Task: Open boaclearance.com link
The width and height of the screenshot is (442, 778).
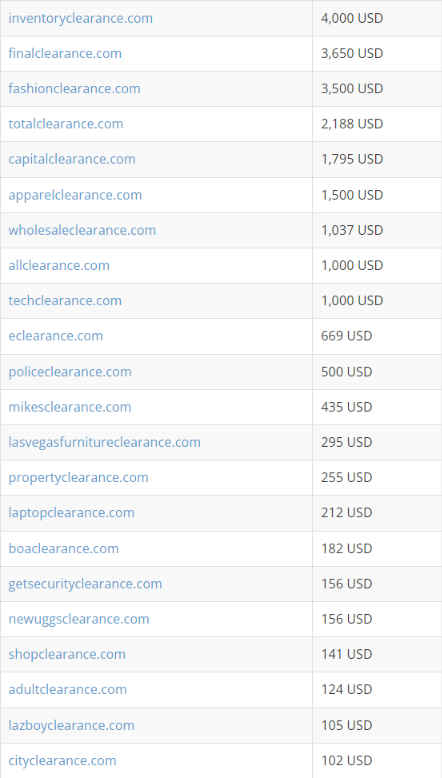Action: point(63,548)
